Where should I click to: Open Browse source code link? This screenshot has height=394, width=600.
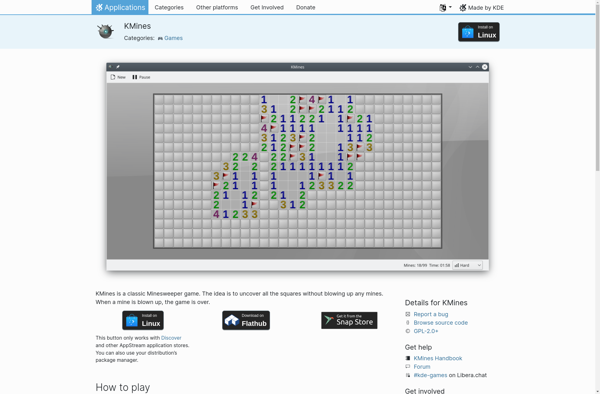coord(440,322)
